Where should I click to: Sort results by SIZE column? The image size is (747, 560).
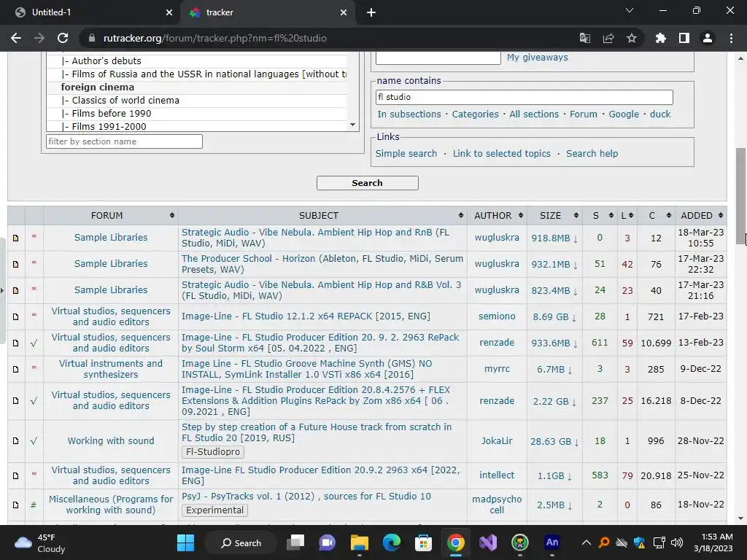tap(554, 216)
